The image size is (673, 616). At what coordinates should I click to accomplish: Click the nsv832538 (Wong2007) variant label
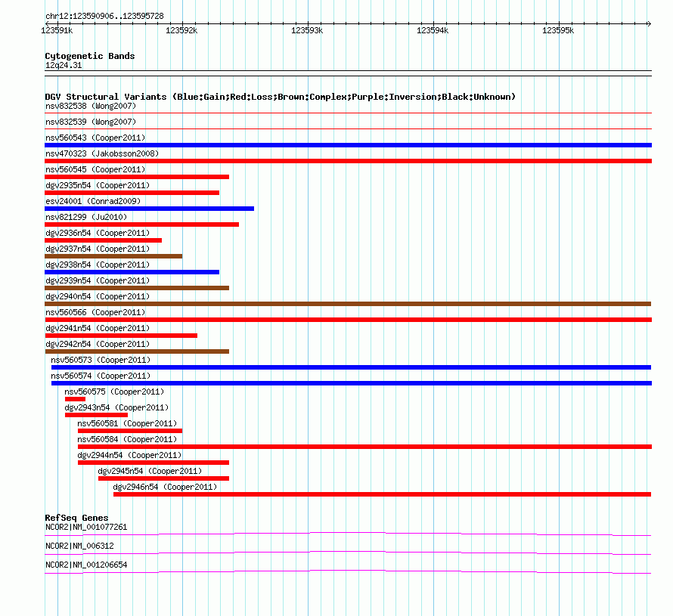91,106
